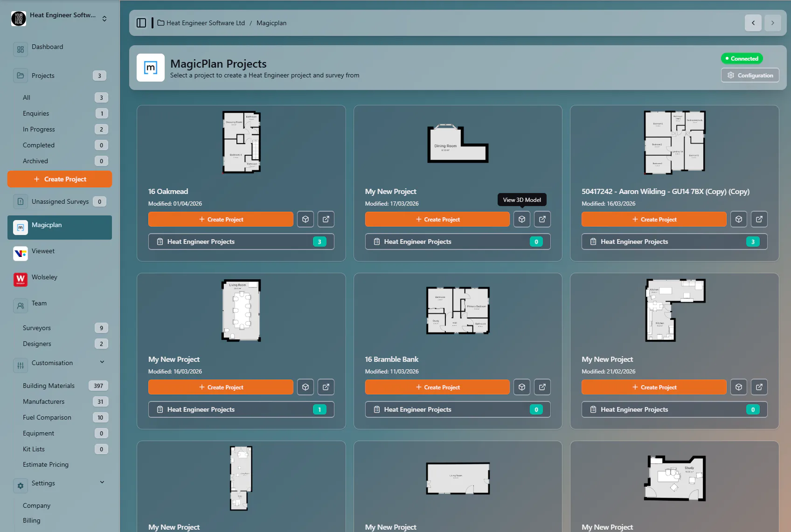Open 16/03/2026 My New Project externally

click(x=326, y=387)
